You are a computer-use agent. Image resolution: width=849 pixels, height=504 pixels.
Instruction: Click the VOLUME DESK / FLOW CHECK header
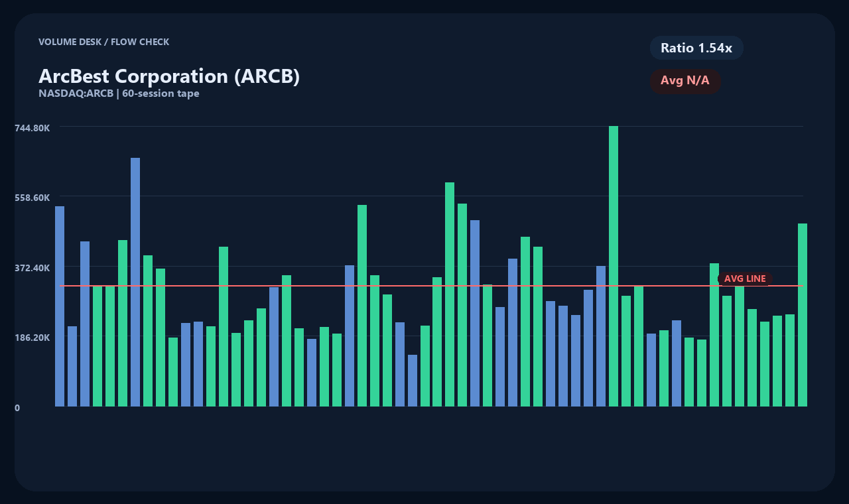click(103, 42)
